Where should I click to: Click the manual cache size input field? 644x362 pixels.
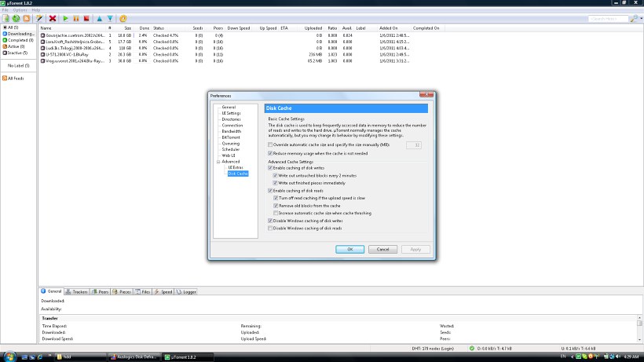tap(413, 145)
